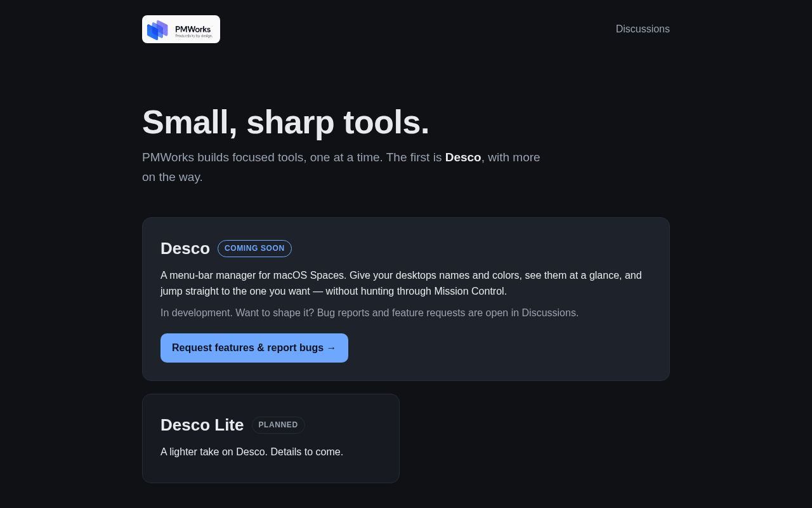Click the Coming Soon badge
Screen dimensions: 812x508
[254, 248]
